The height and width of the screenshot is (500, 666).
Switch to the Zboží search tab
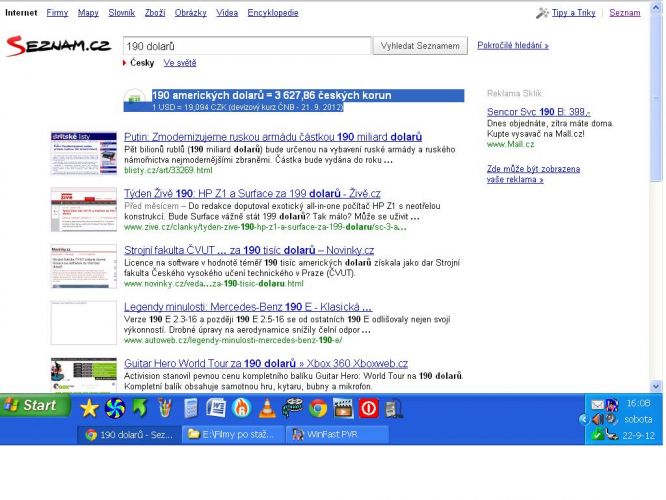pyautogui.click(x=155, y=13)
